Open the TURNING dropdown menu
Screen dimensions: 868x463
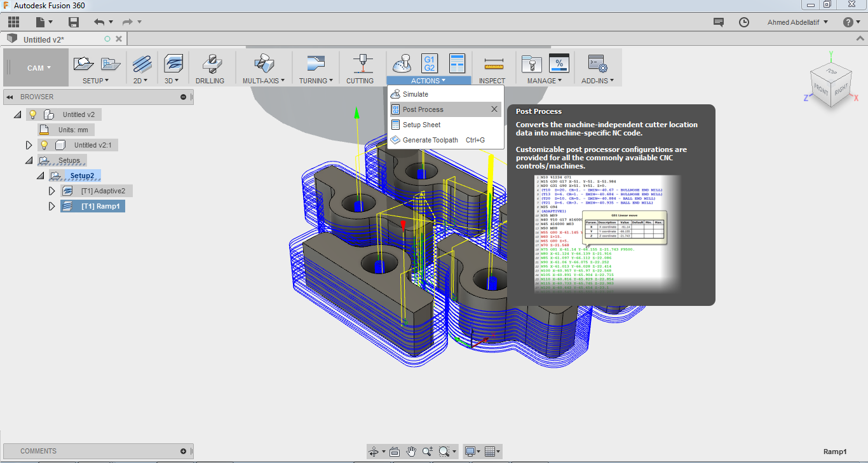(x=316, y=81)
